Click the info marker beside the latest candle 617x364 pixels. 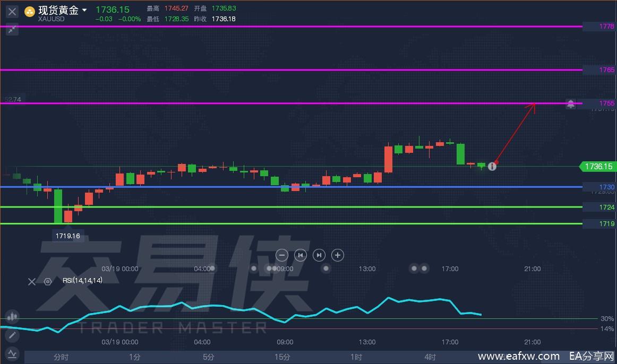pos(492,166)
